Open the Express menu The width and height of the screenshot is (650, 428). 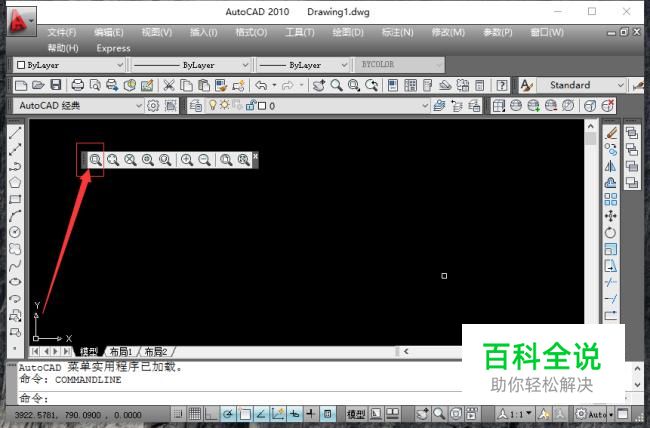click(x=113, y=48)
